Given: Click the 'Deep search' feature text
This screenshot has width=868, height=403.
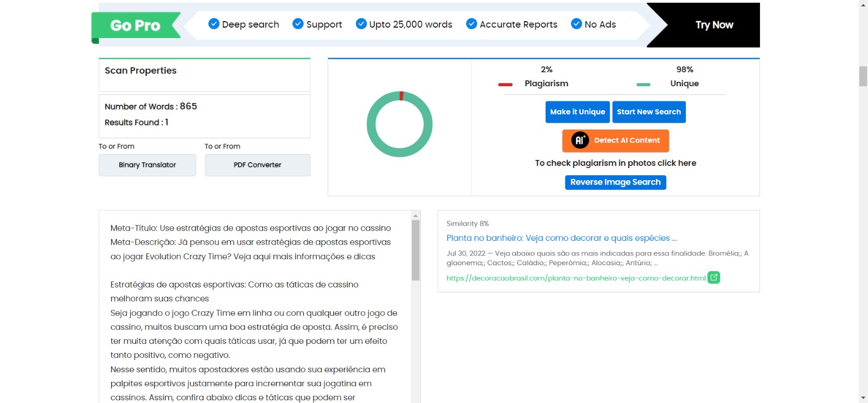Looking at the screenshot, I should 251,24.
